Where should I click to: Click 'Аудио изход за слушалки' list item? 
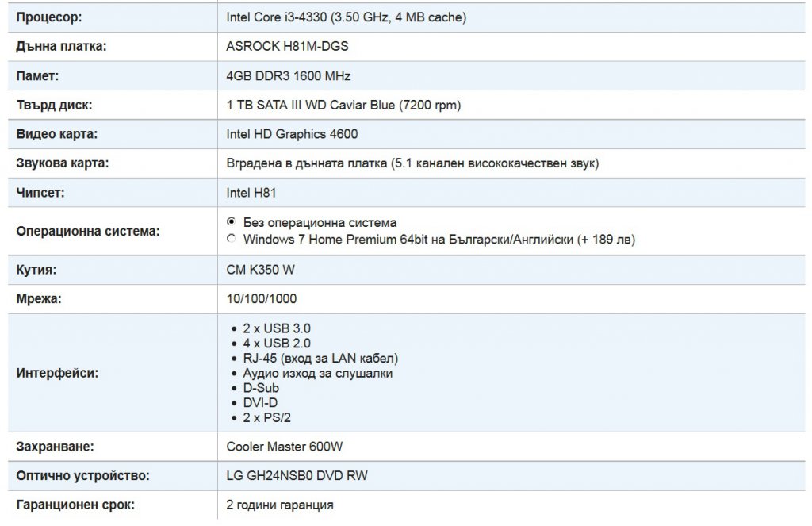(x=317, y=373)
